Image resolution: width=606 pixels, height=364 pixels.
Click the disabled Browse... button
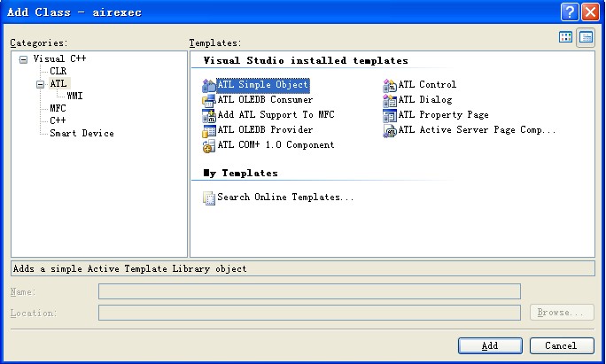coord(562,313)
